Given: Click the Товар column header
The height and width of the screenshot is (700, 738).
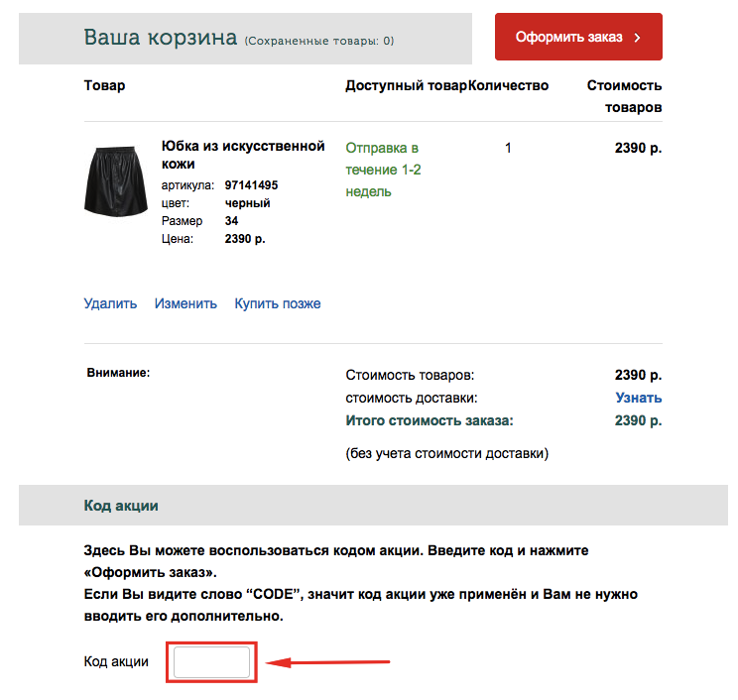Looking at the screenshot, I should point(104,85).
